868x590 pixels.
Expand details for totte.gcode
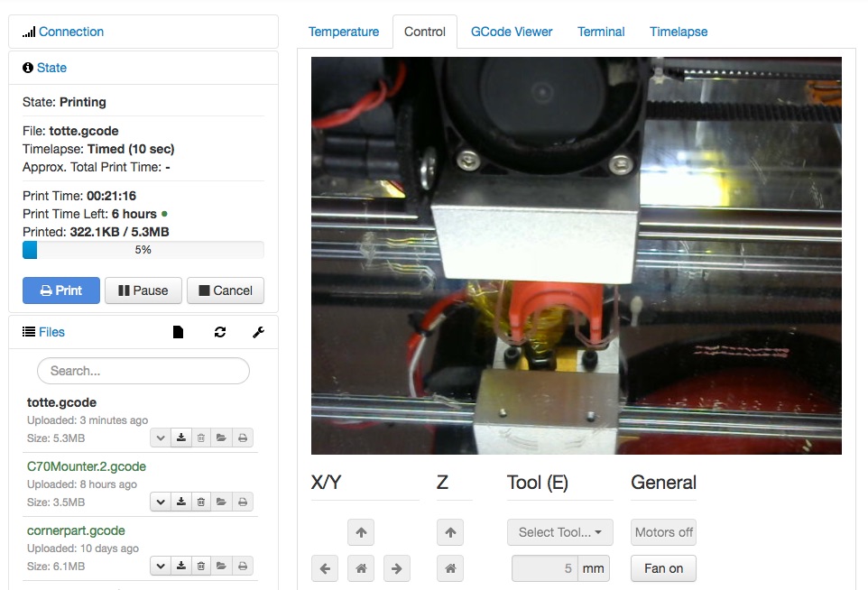point(161,438)
